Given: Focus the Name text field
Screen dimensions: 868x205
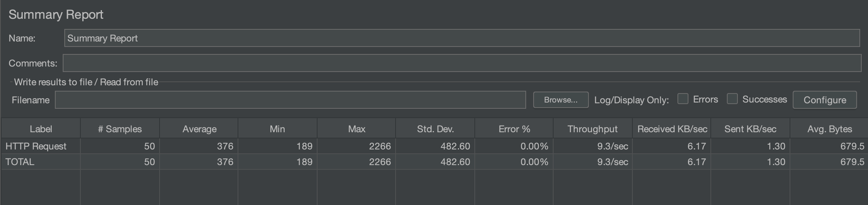Looking at the screenshot, I should coord(462,38).
